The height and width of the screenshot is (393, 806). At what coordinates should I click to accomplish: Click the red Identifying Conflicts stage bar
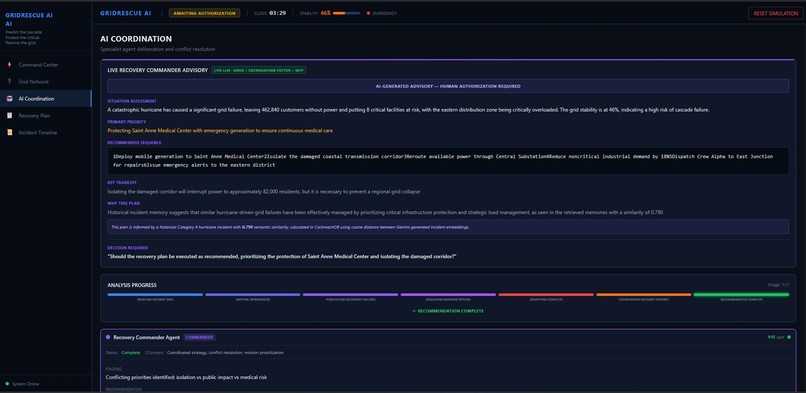546,294
